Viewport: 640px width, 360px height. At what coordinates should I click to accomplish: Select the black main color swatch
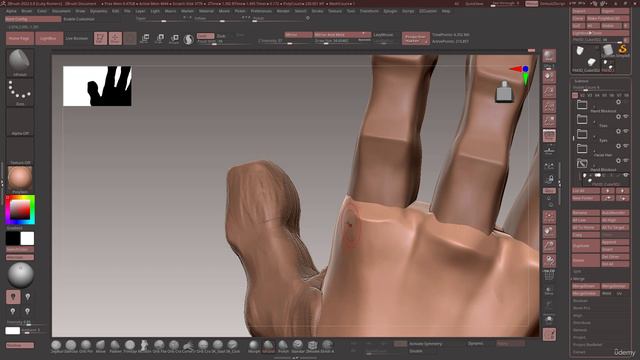click(13, 238)
